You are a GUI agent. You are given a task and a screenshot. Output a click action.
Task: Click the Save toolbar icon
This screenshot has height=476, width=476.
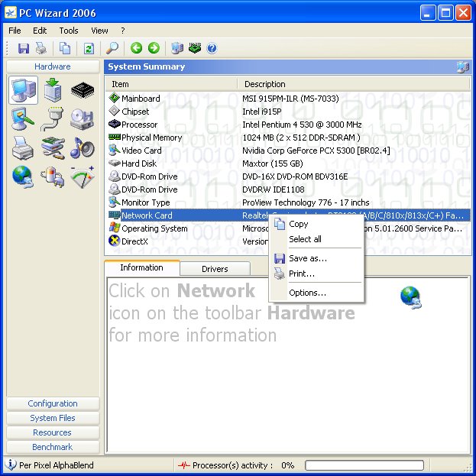point(24,48)
